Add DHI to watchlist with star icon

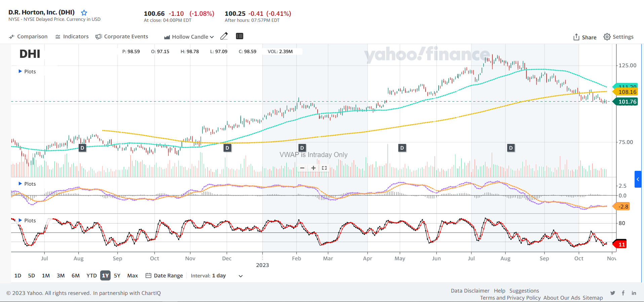click(84, 13)
